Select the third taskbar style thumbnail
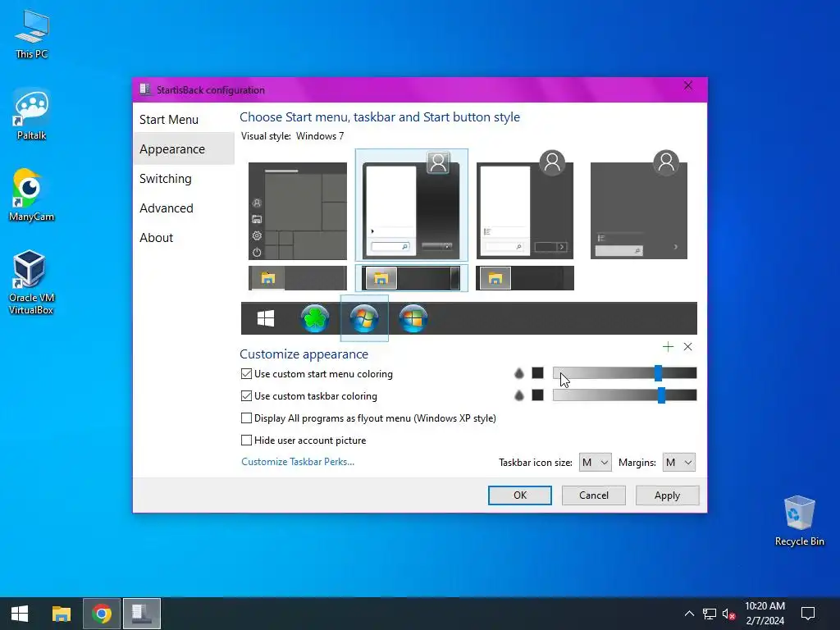The image size is (840, 630). point(525,278)
